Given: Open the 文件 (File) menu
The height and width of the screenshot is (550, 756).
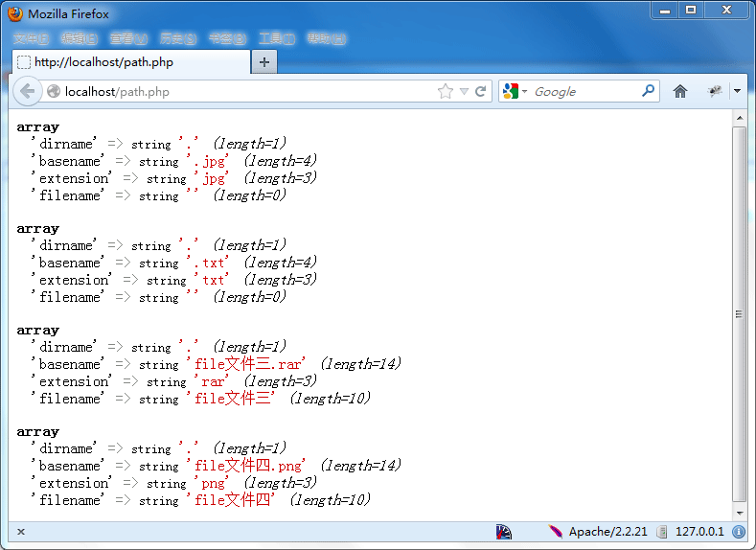Looking at the screenshot, I should point(30,38).
